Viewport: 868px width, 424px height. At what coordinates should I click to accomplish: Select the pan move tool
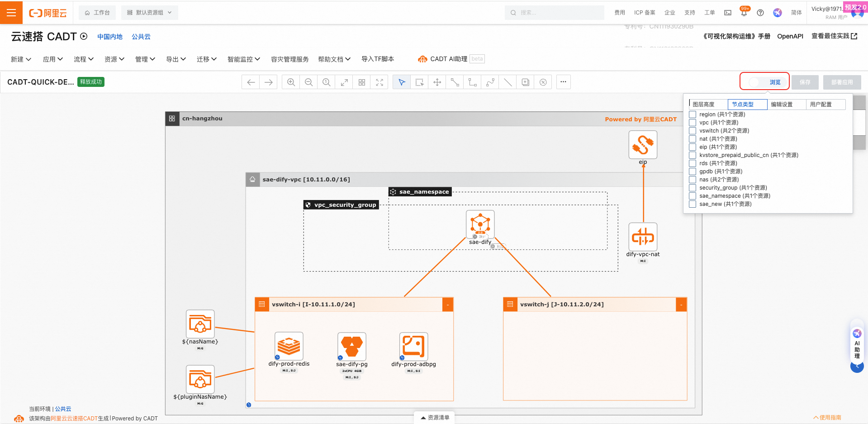(x=437, y=82)
